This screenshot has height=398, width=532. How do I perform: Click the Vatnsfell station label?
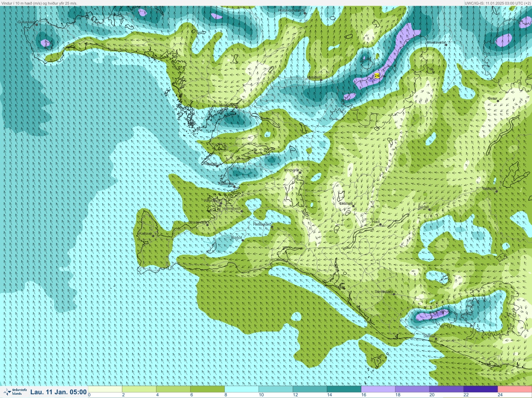(x=489, y=188)
